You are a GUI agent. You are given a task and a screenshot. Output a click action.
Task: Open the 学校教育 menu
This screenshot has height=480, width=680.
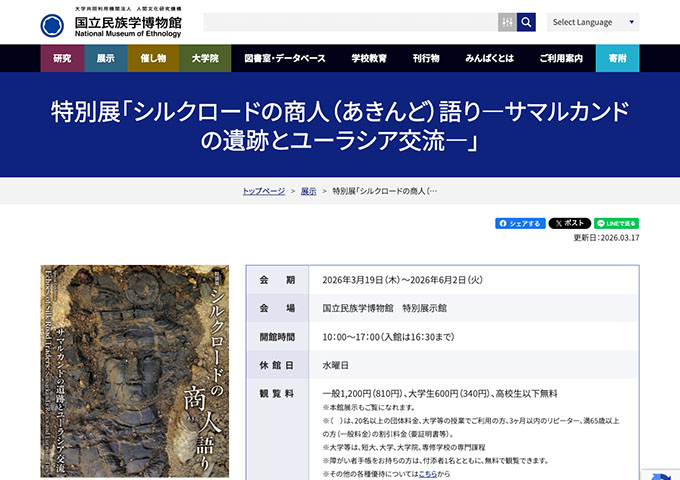[x=369, y=58]
